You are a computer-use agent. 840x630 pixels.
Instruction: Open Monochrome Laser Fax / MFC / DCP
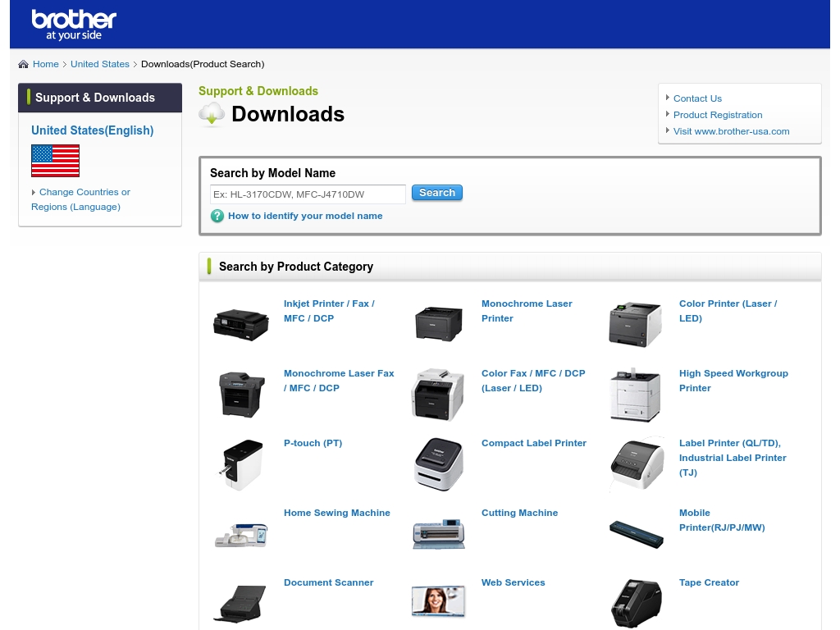tap(339, 381)
